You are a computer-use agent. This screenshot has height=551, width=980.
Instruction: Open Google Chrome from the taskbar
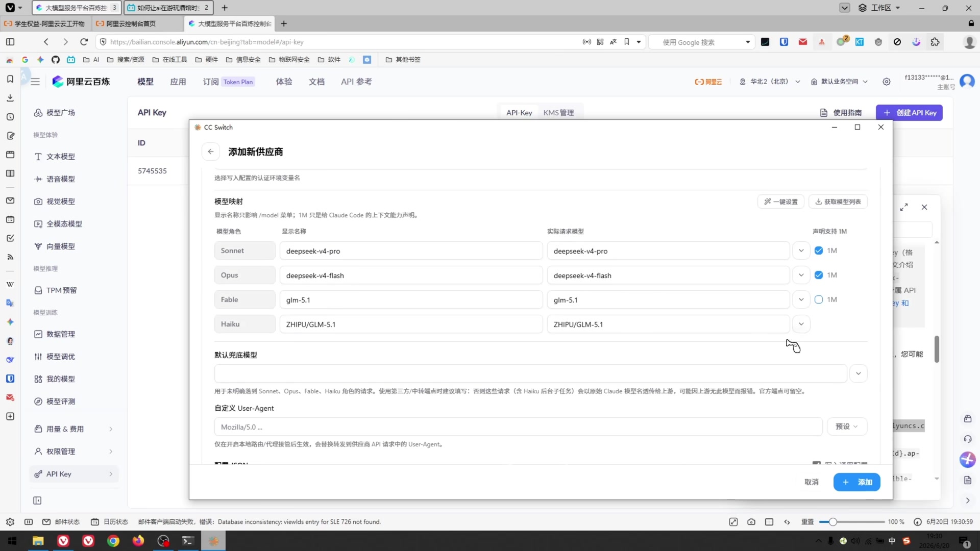(113, 541)
